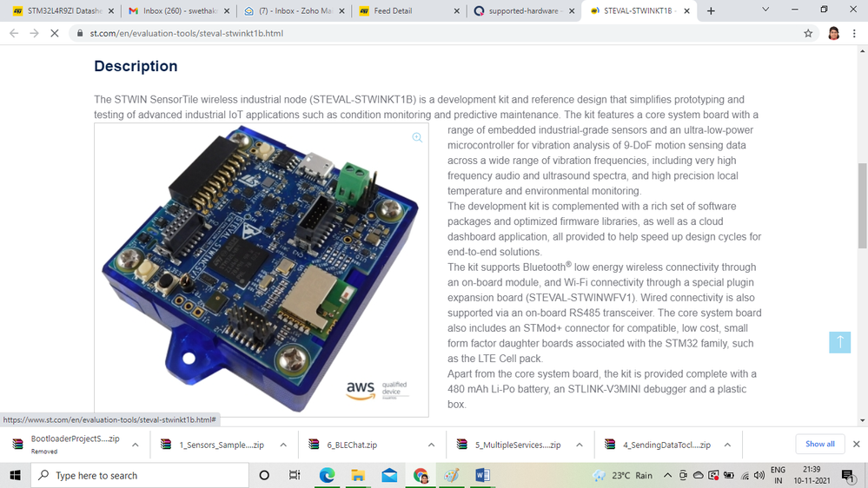Expand options for 6_BLEChat.zip download
The width and height of the screenshot is (868, 488).
click(x=431, y=445)
